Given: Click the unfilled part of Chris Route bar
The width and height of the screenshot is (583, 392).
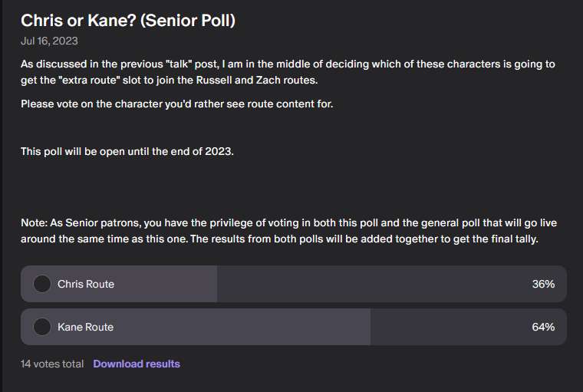Looking at the screenshot, I should click(368, 284).
